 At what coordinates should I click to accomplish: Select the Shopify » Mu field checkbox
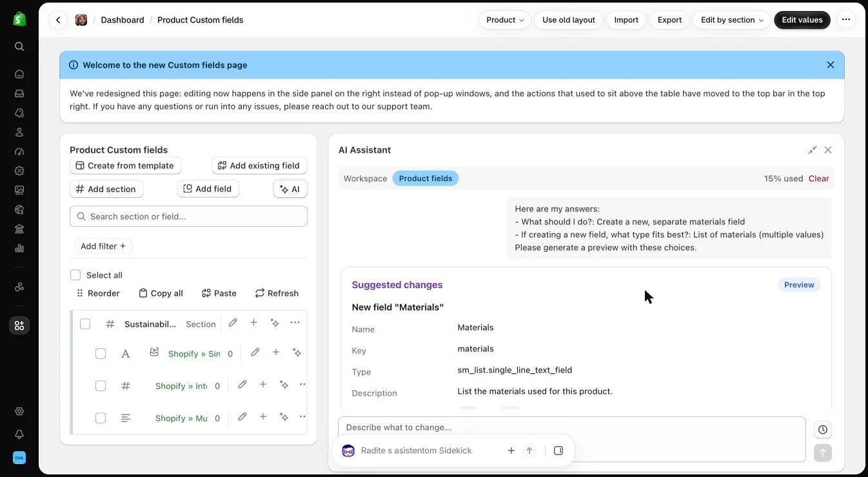[101, 418]
